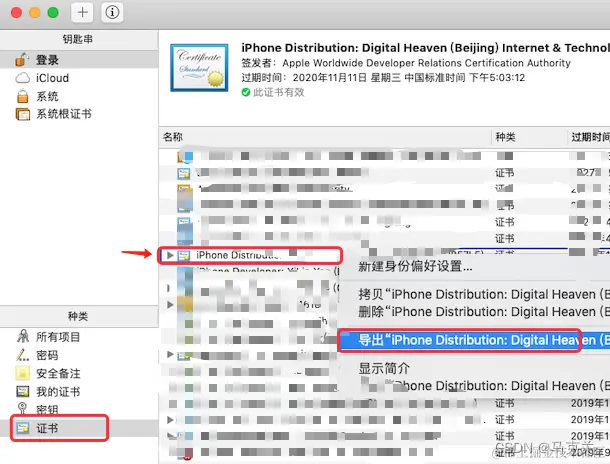Screen dimensions: 610x464
Task: Sort by the 种类 column header
Action: (x=529, y=137)
